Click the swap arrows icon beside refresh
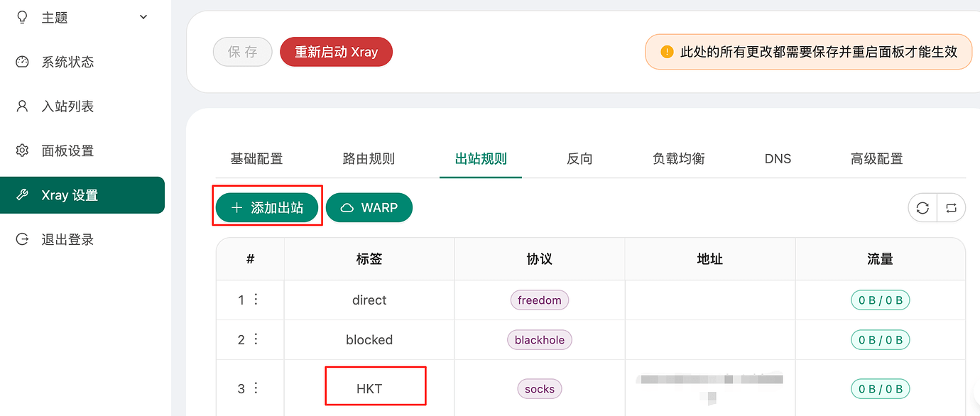 pyautogui.click(x=952, y=208)
